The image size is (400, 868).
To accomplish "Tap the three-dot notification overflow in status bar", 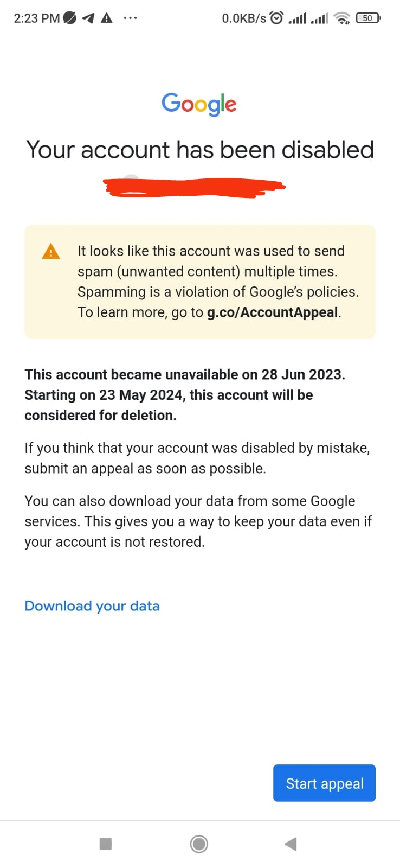I will pos(130,18).
